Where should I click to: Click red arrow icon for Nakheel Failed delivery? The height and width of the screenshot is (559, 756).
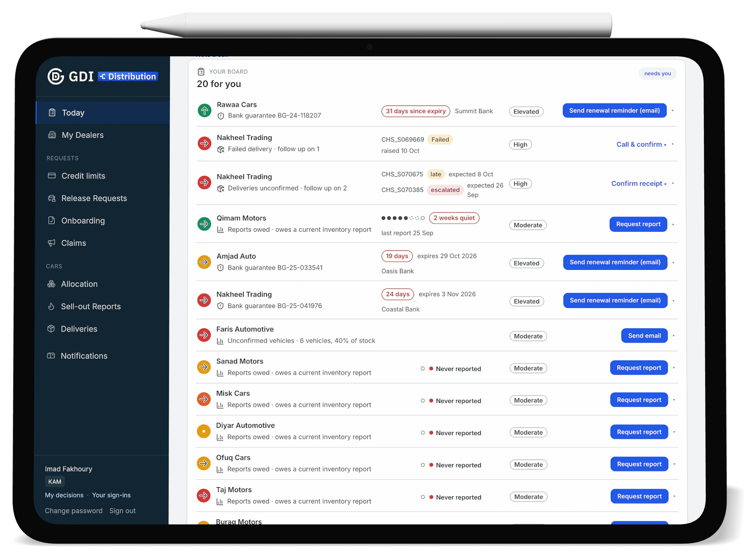(x=204, y=143)
